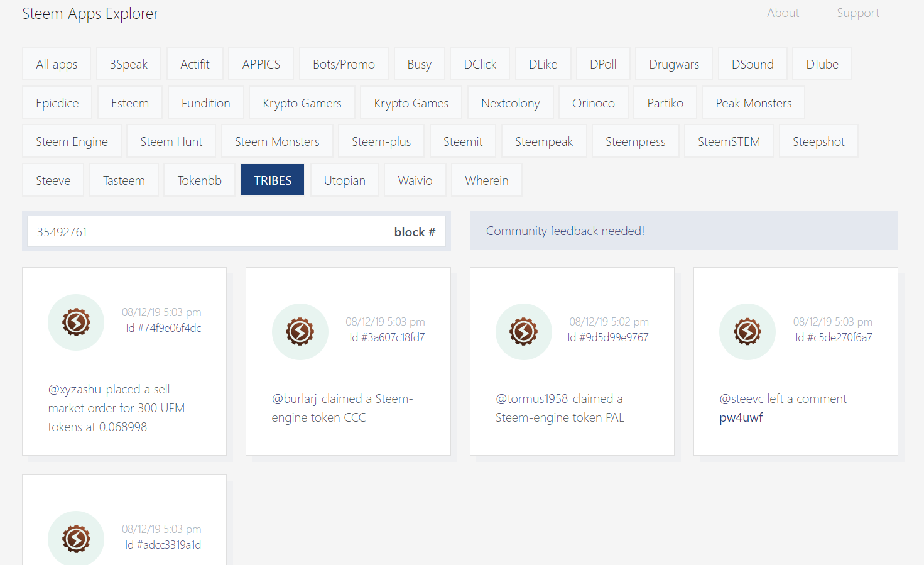This screenshot has height=565, width=924.
Task: Select Steem Hunt filter
Action: pyautogui.click(x=171, y=141)
